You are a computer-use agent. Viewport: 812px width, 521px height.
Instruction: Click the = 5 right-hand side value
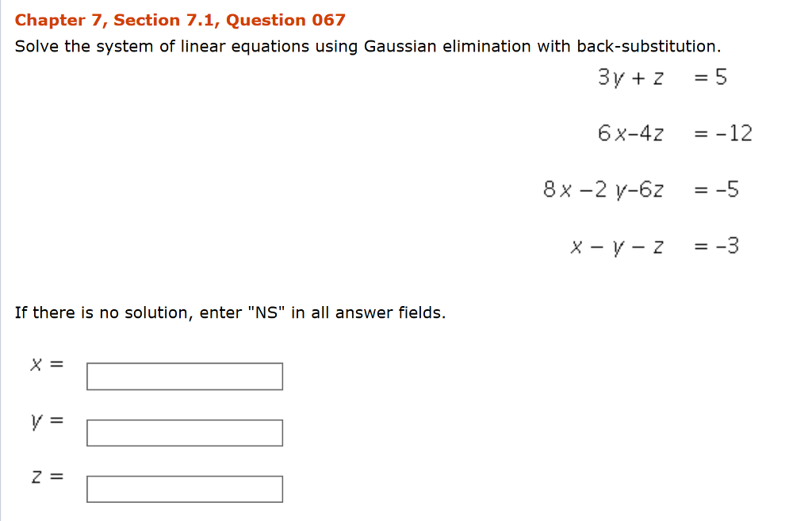710,77
